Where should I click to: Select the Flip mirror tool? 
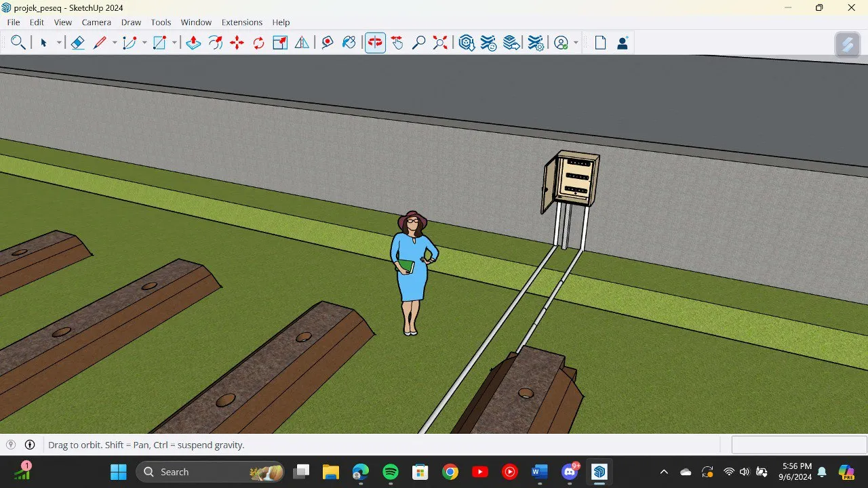pos(302,43)
